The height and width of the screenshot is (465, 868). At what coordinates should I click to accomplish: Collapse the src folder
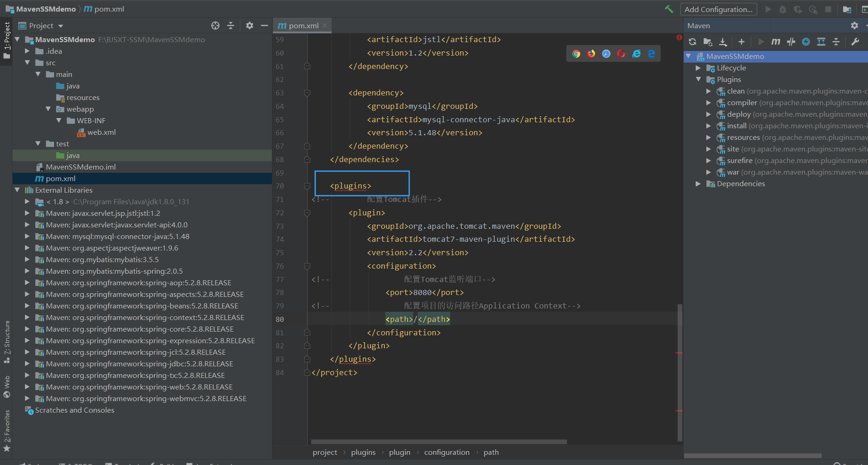[27, 63]
